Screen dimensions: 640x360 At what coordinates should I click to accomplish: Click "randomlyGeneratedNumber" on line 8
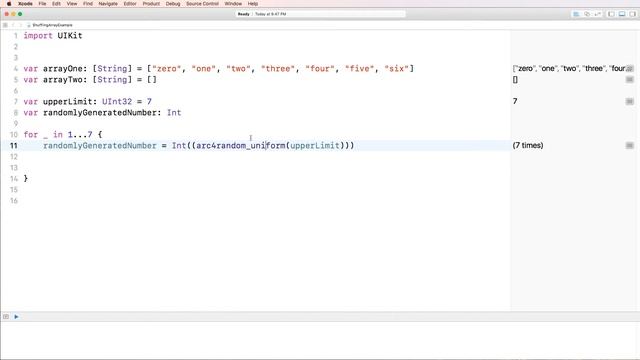coord(100,113)
